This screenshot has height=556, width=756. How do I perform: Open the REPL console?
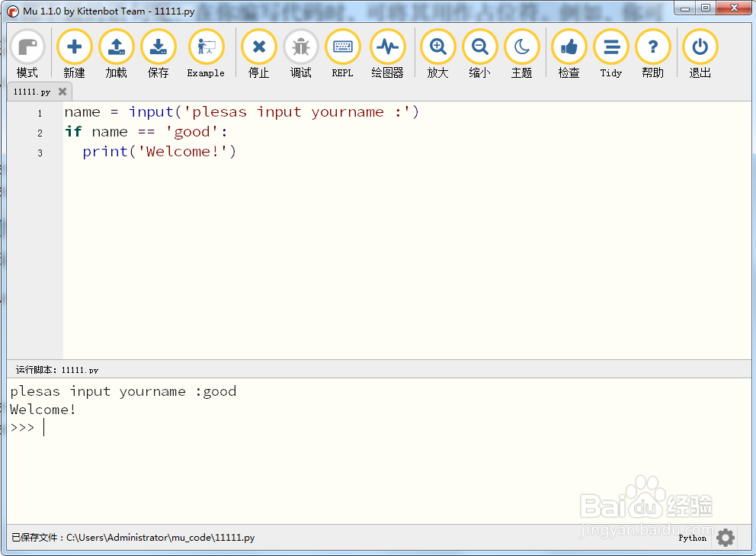(342, 47)
